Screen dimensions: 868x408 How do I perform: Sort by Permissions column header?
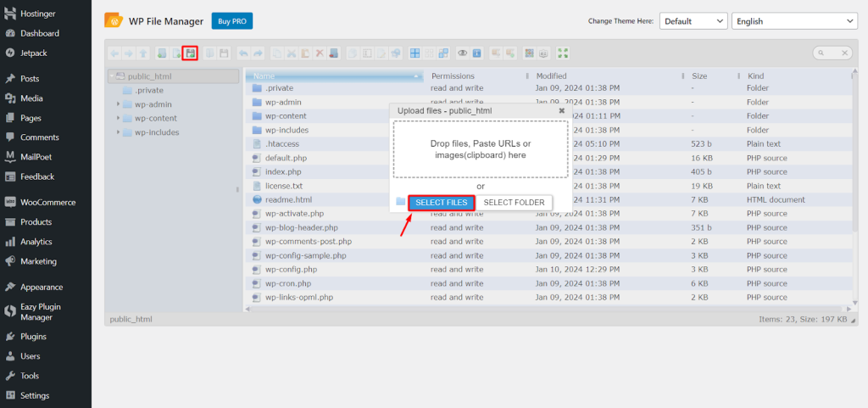476,75
